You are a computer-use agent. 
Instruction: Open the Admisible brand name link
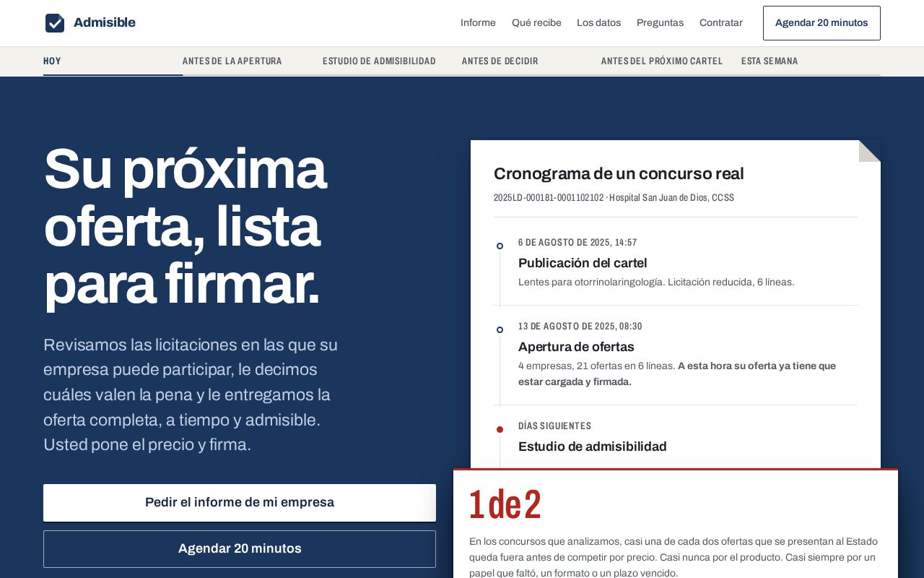coord(104,22)
